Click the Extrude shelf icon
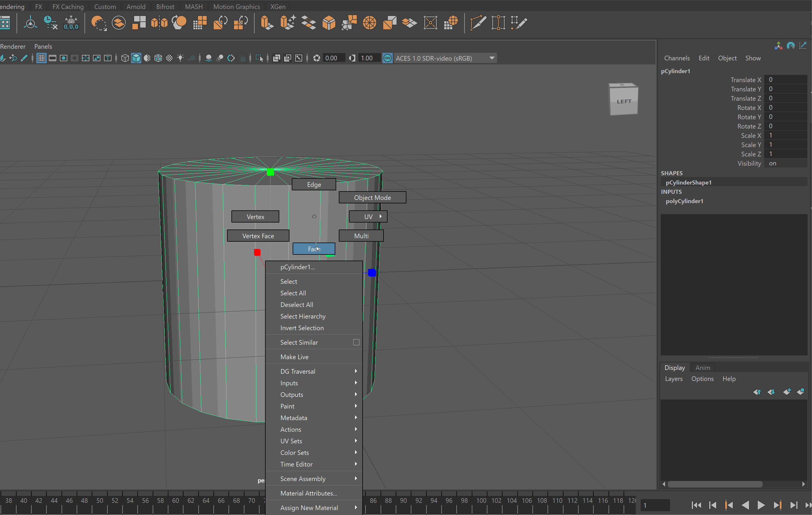Screen dimensions: 812x515 267,23
